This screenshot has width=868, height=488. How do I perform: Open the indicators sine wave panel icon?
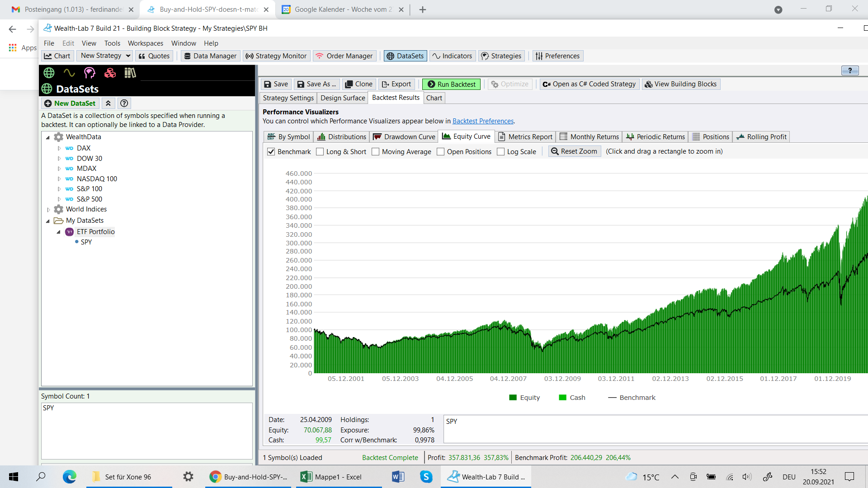69,73
